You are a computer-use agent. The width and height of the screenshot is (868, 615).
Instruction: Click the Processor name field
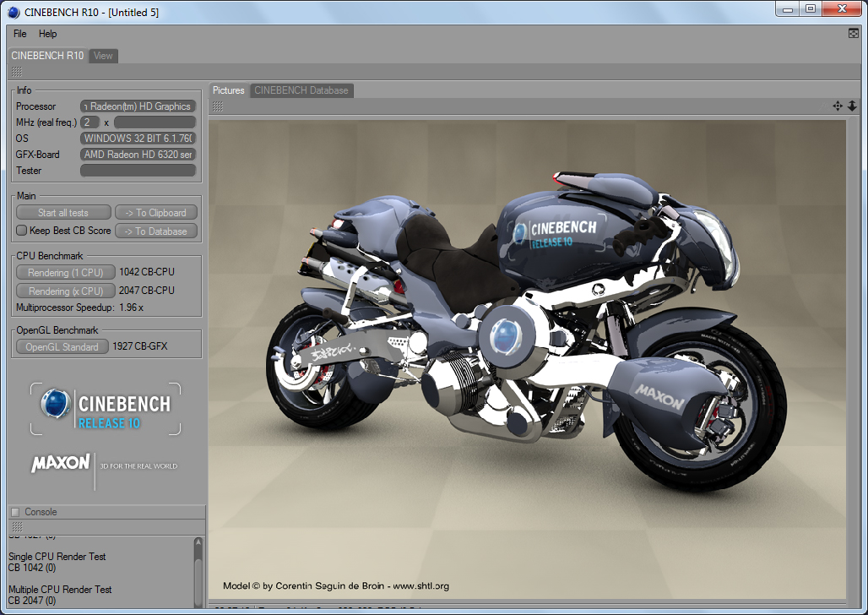coord(138,106)
